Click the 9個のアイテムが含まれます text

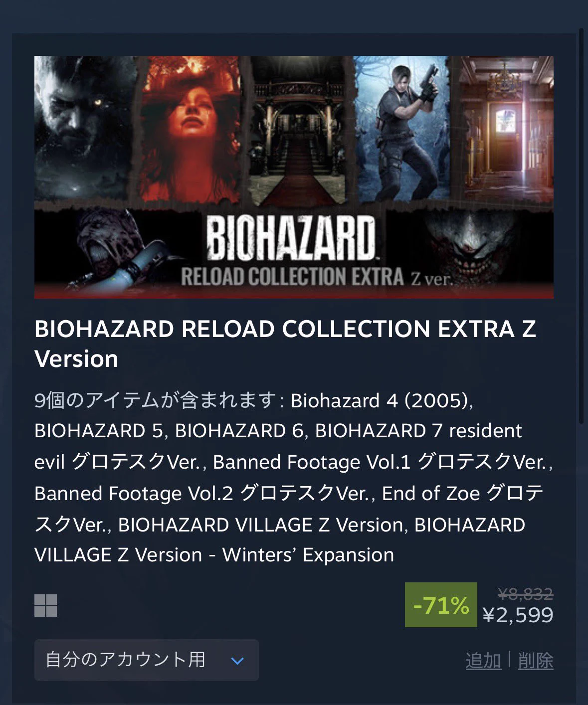pos(156,400)
